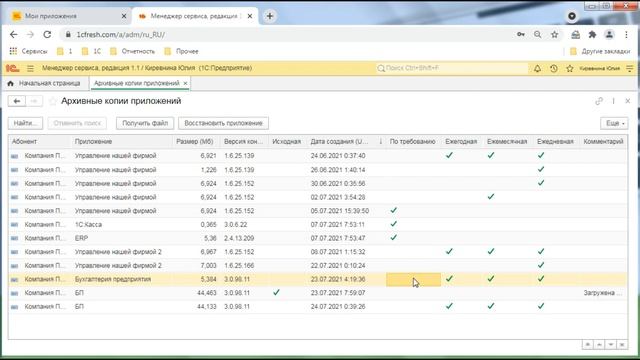The image size is (640, 360).
Task: Click the 1C search field 'Поиск Ctrl+Shift+F'
Action: coord(451,68)
